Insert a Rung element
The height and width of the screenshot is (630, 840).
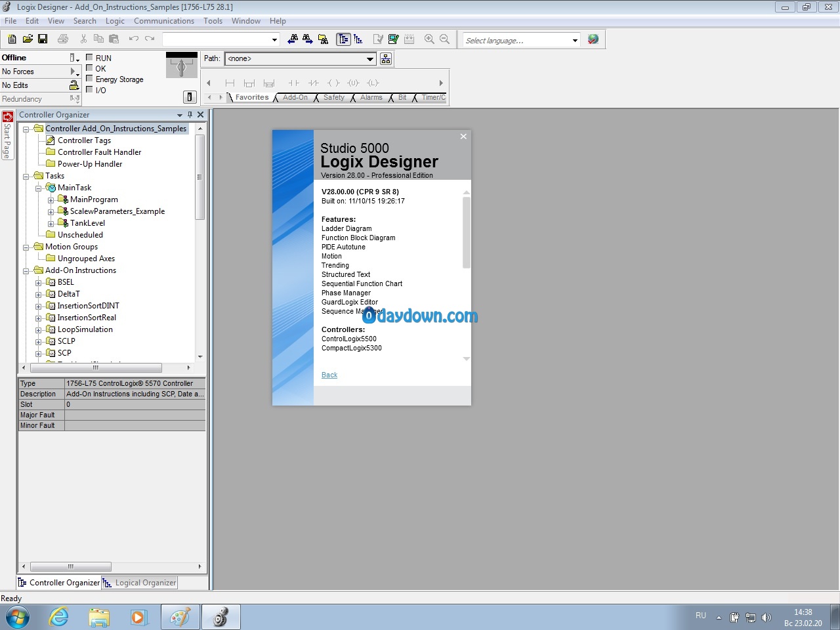coord(230,83)
